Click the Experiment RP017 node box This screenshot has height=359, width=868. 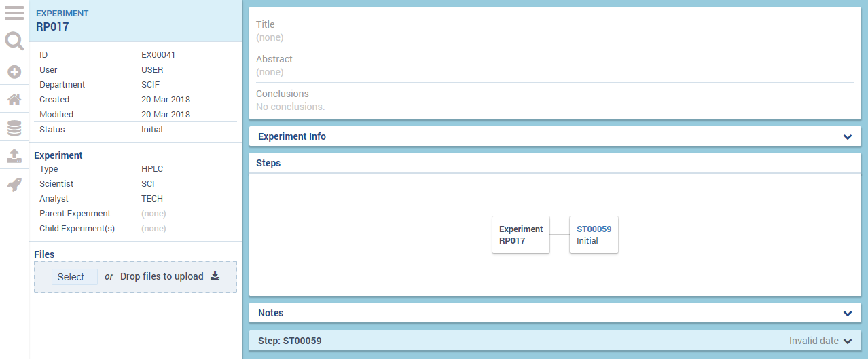521,235
